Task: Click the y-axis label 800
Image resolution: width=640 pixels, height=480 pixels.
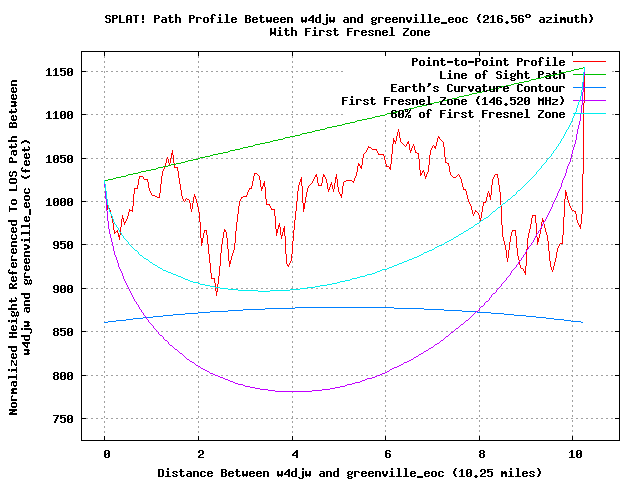Action: click(x=63, y=376)
